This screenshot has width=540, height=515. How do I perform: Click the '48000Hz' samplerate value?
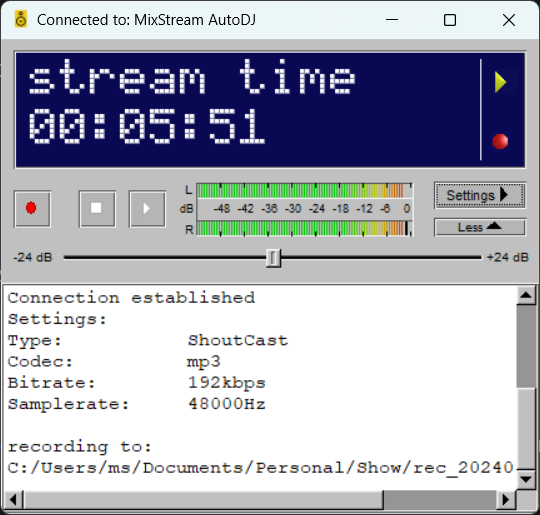227,404
